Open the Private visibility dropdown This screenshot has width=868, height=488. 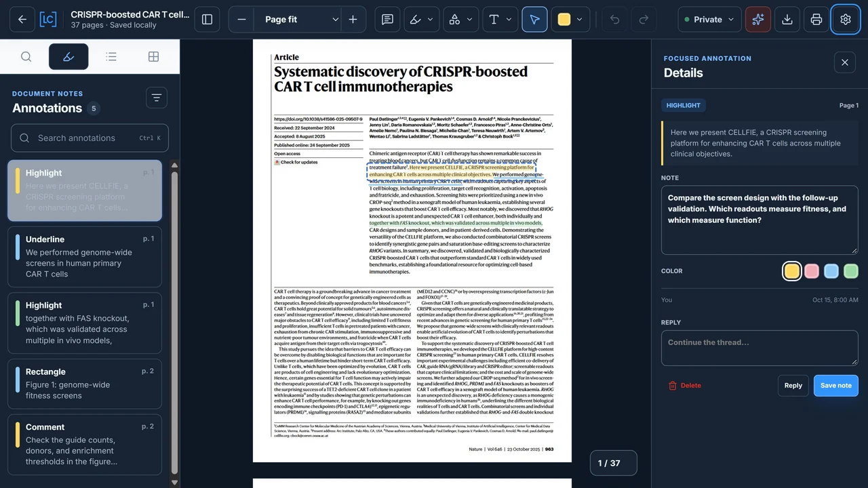(x=709, y=20)
